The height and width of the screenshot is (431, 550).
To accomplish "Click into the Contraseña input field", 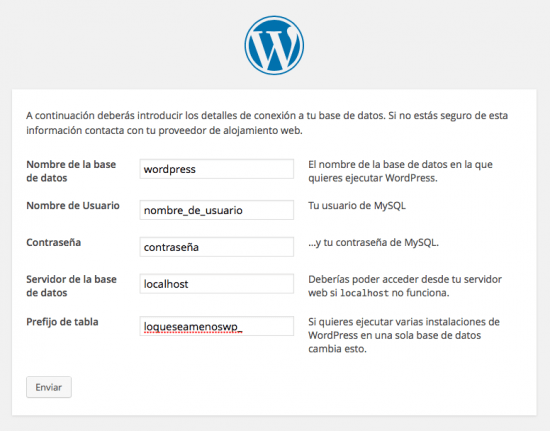I will (216, 247).
